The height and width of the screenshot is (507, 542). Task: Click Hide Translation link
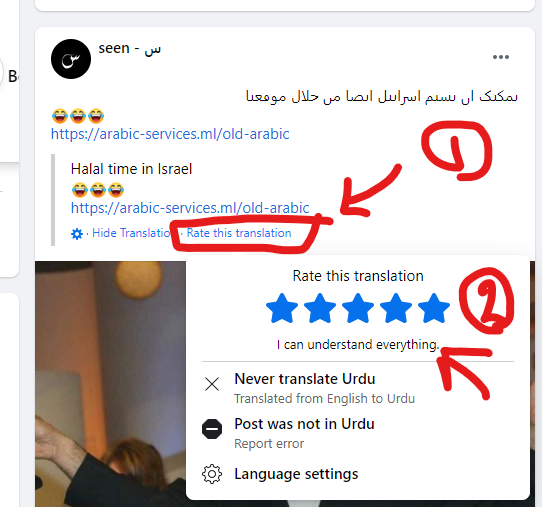point(131,233)
